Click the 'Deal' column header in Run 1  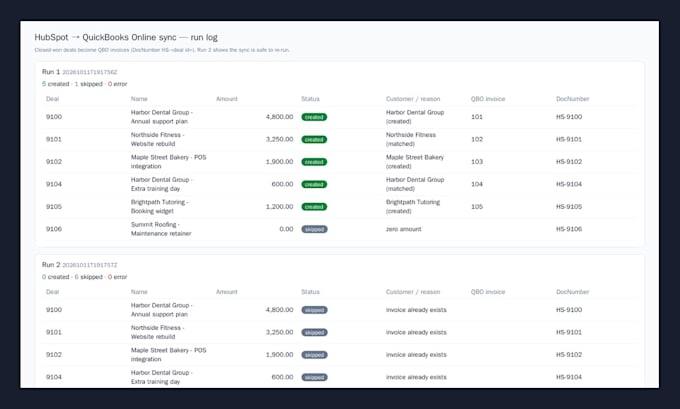click(52, 99)
